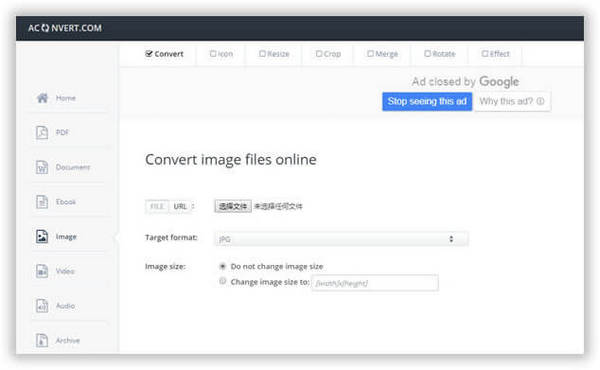Open the Convert tab

coord(165,54)
